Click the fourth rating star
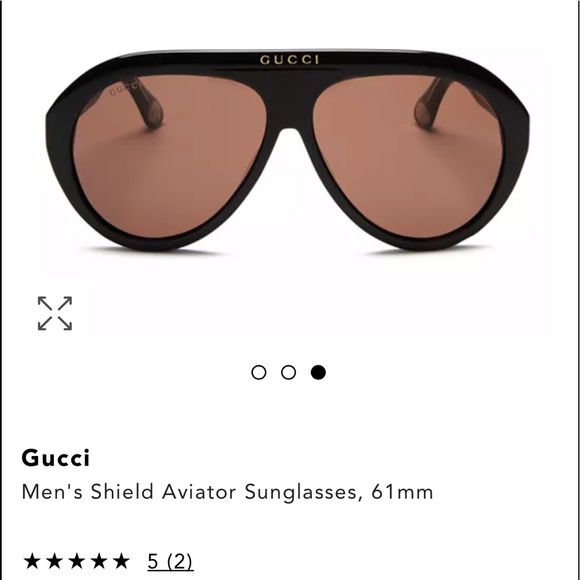This screenshot has width=580, height=580. (99, 561)
